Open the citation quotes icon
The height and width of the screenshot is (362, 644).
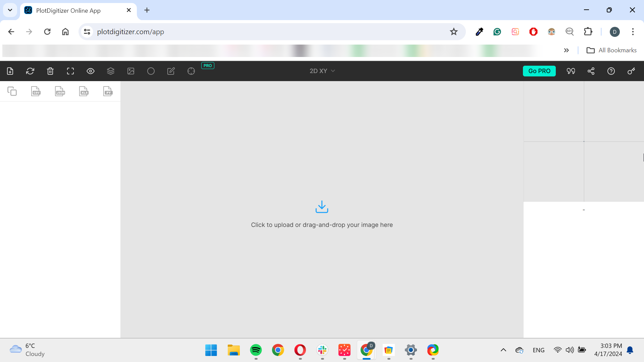click(x=571, y=71)
